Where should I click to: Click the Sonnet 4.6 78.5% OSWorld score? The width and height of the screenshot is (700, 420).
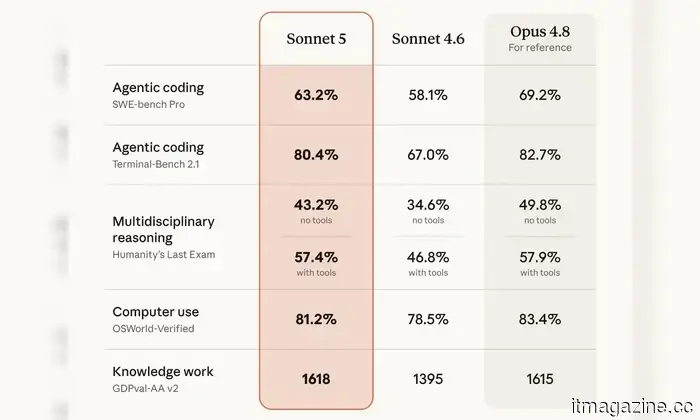[x=428, y=320]
